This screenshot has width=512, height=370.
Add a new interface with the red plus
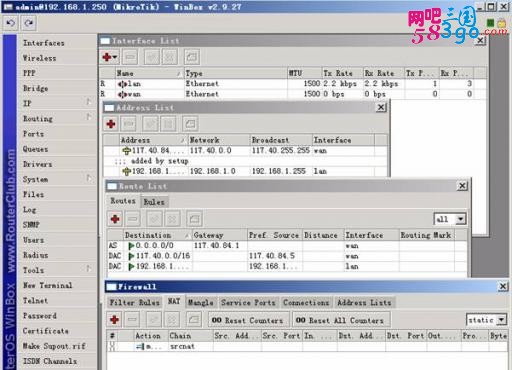coord(107,57)
